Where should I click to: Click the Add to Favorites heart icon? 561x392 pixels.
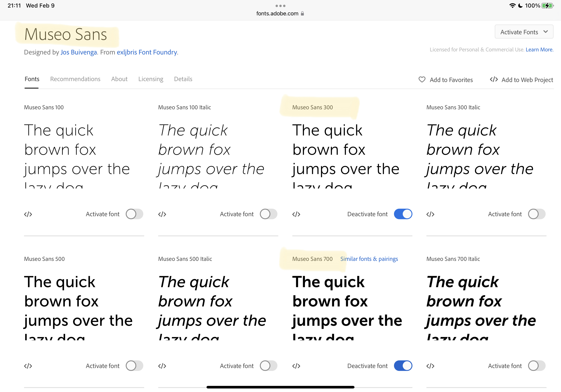click(x=422, y=80)
